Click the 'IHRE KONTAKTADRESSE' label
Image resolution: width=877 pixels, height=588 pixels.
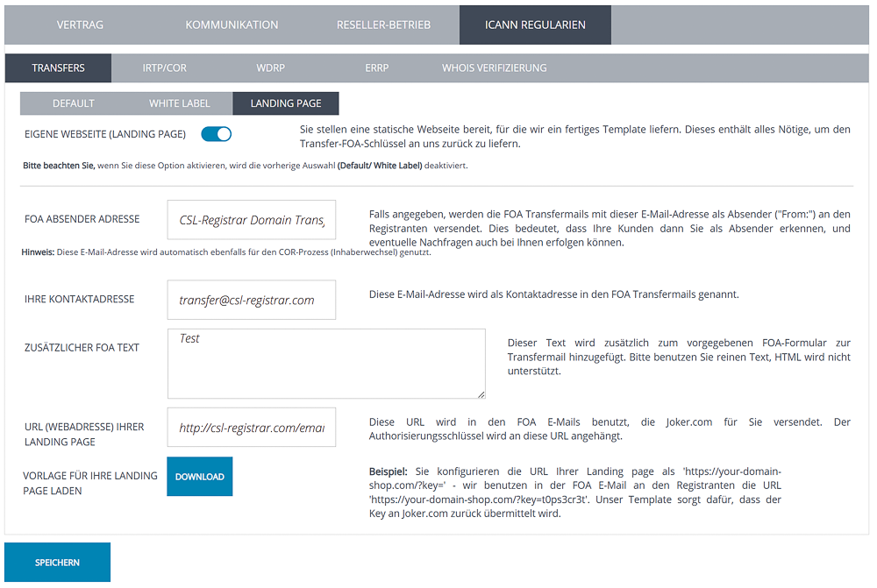pos(80,299)
